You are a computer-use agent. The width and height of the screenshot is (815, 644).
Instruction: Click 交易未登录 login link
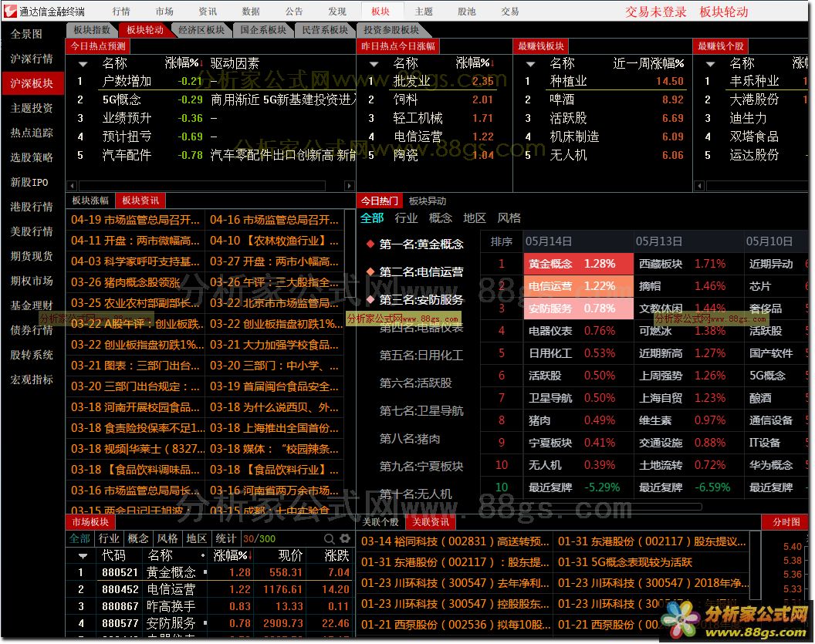655,12
